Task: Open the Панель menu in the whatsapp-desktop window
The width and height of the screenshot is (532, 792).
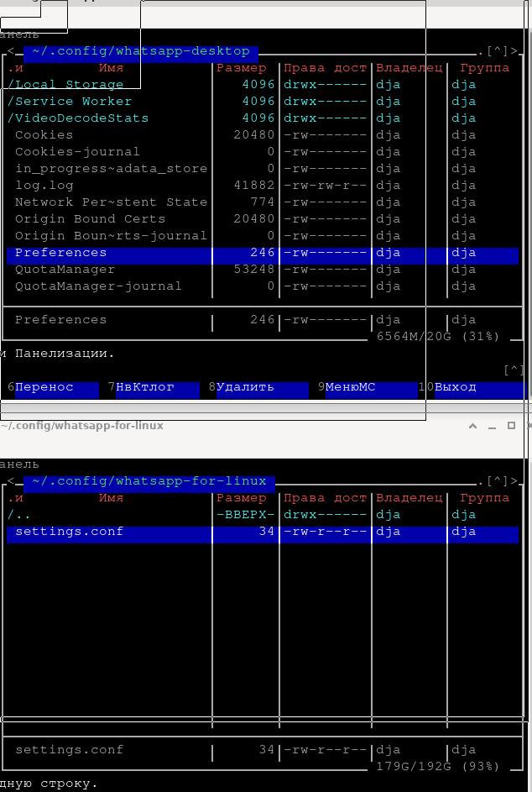Action: (19, 34)
